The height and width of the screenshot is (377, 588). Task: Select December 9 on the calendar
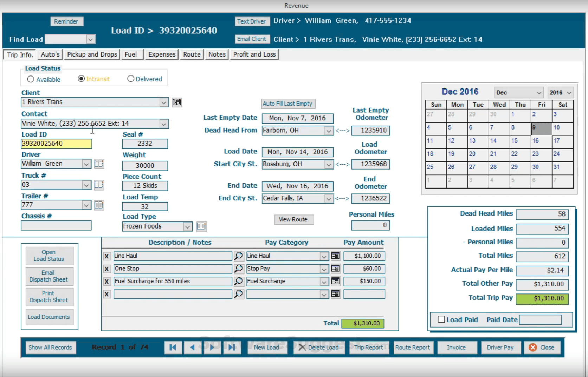(x=541, y=128)
